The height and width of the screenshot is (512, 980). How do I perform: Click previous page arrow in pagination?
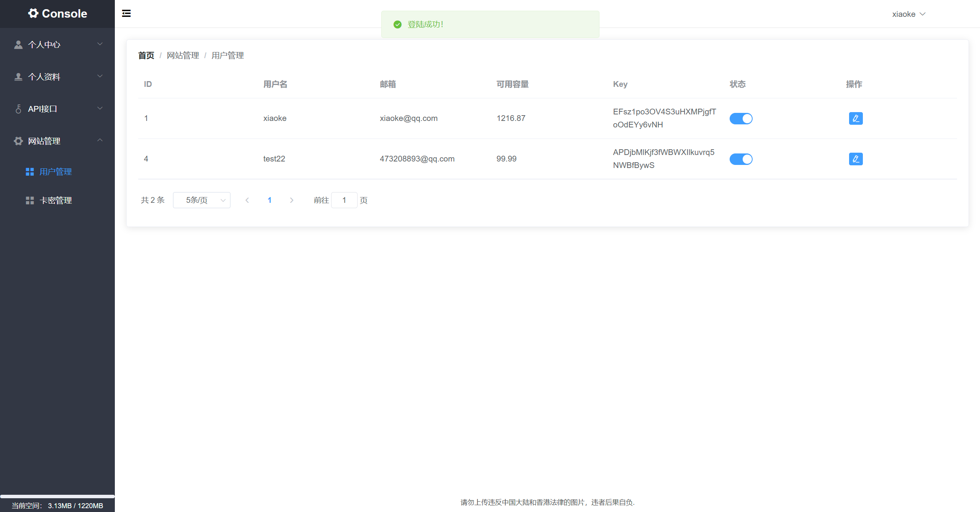pyautogui.click(x=247, y=200)
